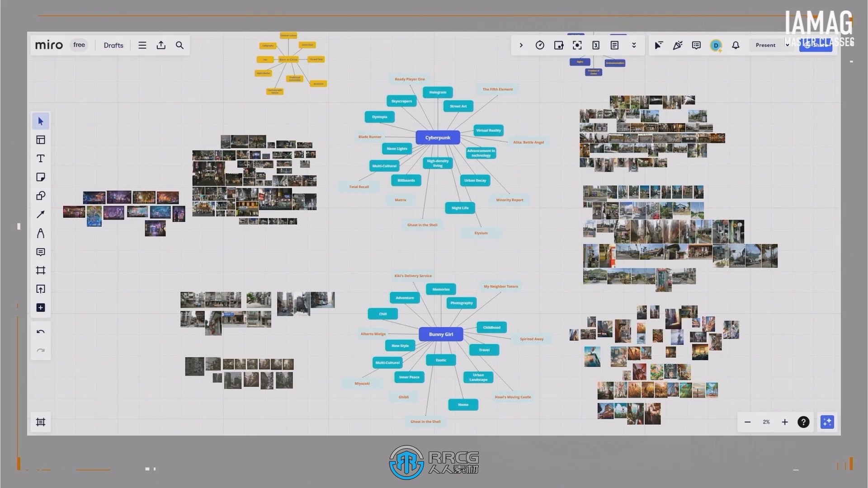The height and width of the screenshot is (488, 868).
Task: Select the Pen drawing tool
Action: pyautogui.click(x=41, y=233)
